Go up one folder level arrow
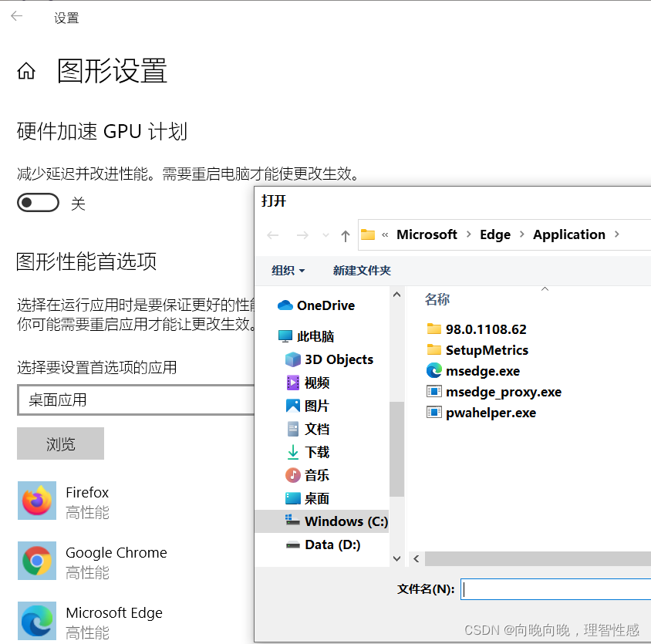This screenshot has width=651, height=644. (x=346, y=236)
